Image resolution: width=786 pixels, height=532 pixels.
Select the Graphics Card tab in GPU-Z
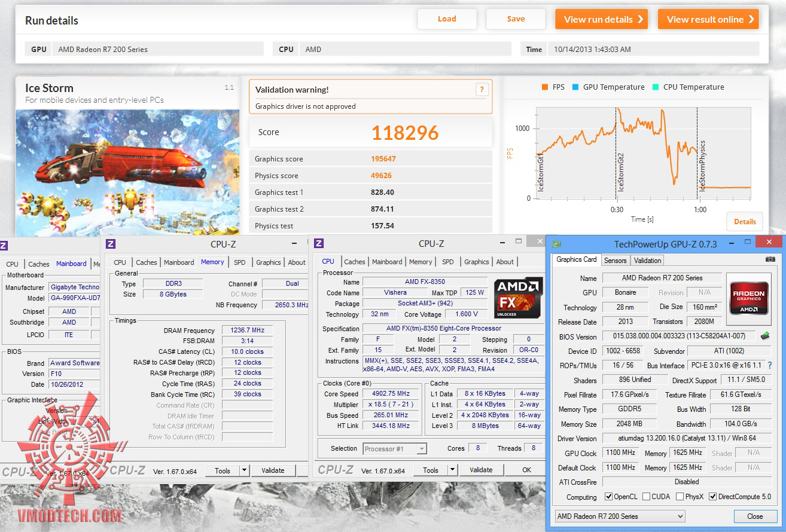pos(577,259)
